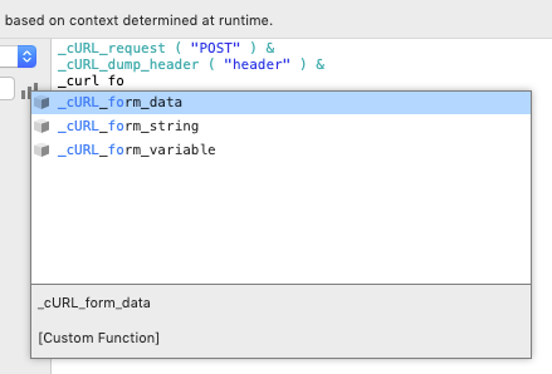Click the "header" string literal in the code
The image size is (552, 374).
pos(257,65)
